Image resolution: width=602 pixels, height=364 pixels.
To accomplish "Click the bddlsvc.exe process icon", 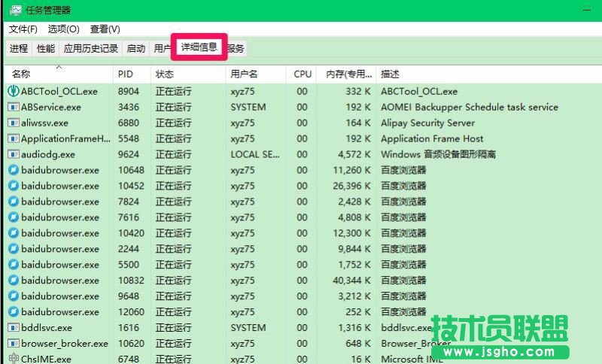I will pos(14,328).
